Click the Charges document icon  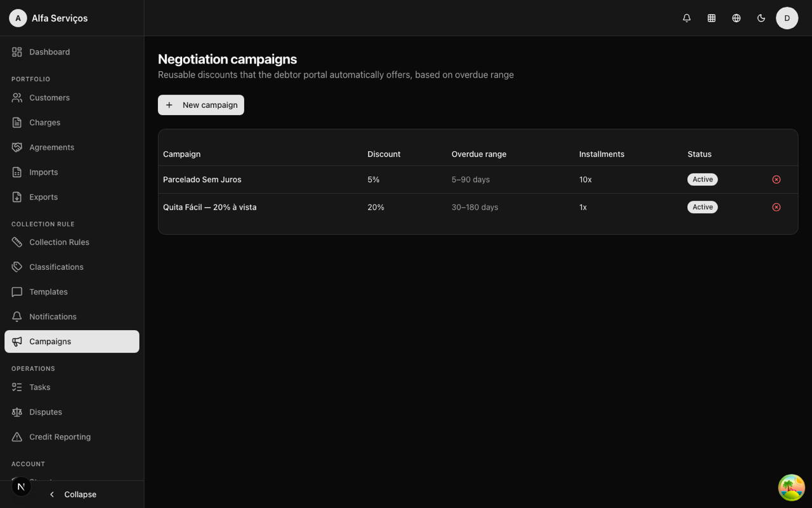(17, 123)
